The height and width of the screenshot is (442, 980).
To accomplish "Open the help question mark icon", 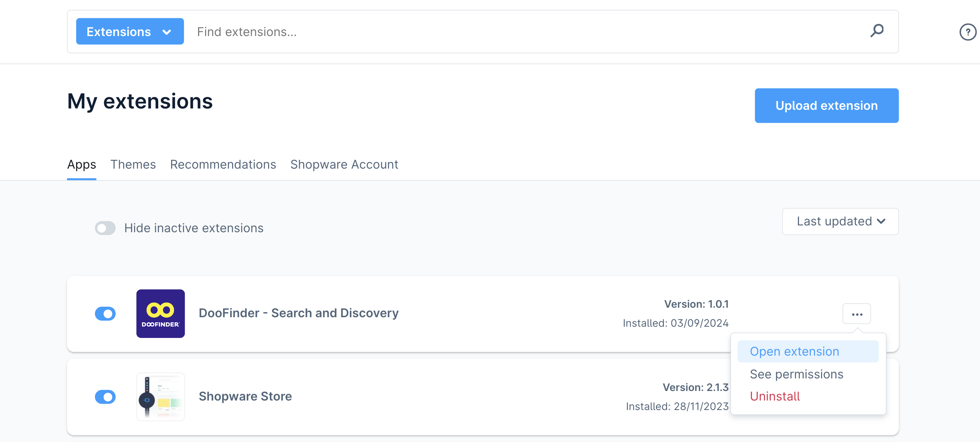I will [968, 32].
